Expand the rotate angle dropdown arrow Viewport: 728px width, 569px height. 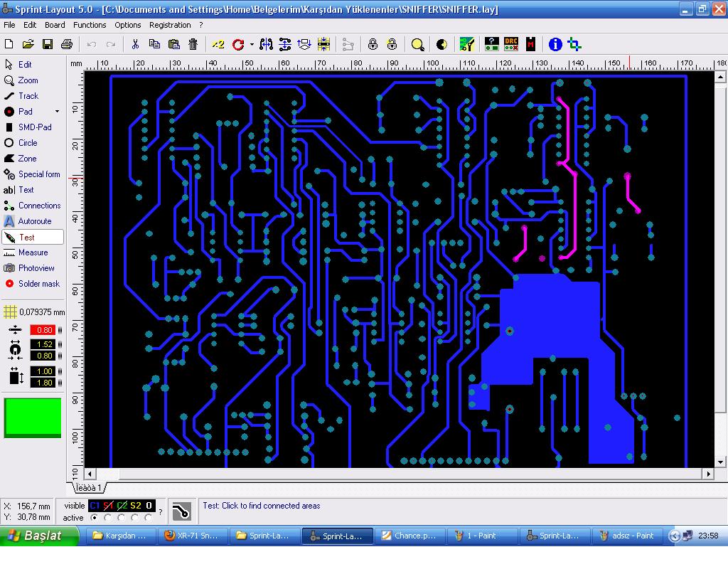(x=252, y=45)
